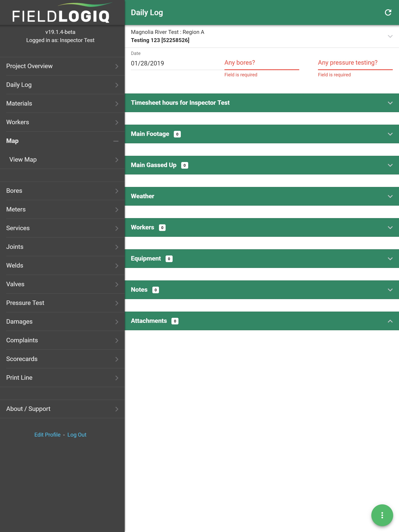Open Materials menu item
Viewport: 399px width, 532px height.
click(62, 104)
